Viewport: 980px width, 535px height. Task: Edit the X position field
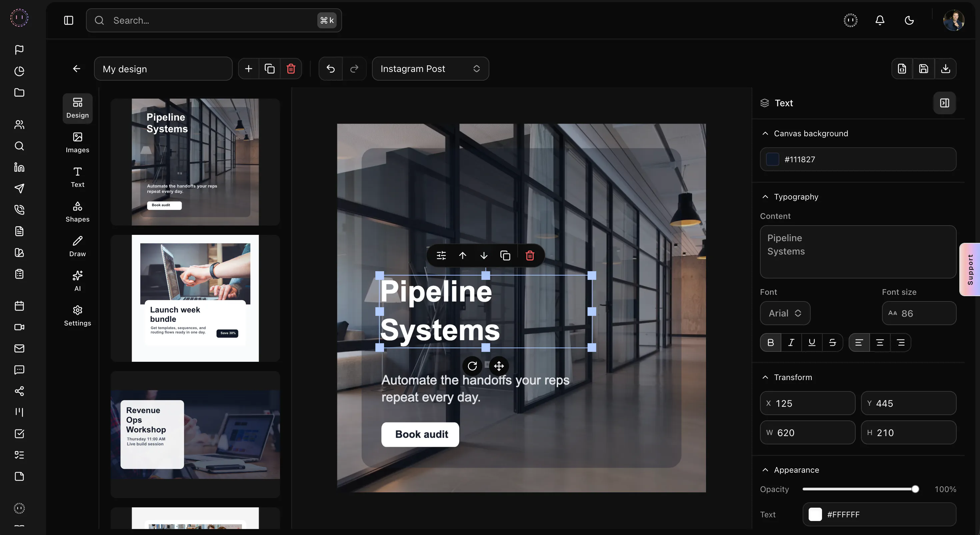[808, 403]
